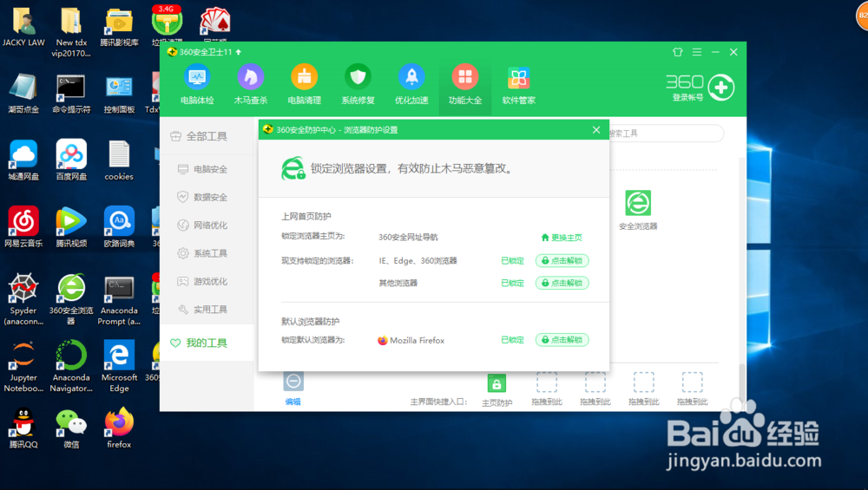Open the 系统修复 system repair icon

coord(358,77)
